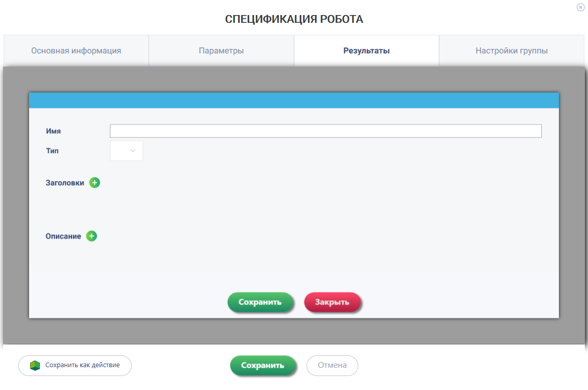Click the green cube icon beside Сохранить как действие

click(x=35, y=365)
